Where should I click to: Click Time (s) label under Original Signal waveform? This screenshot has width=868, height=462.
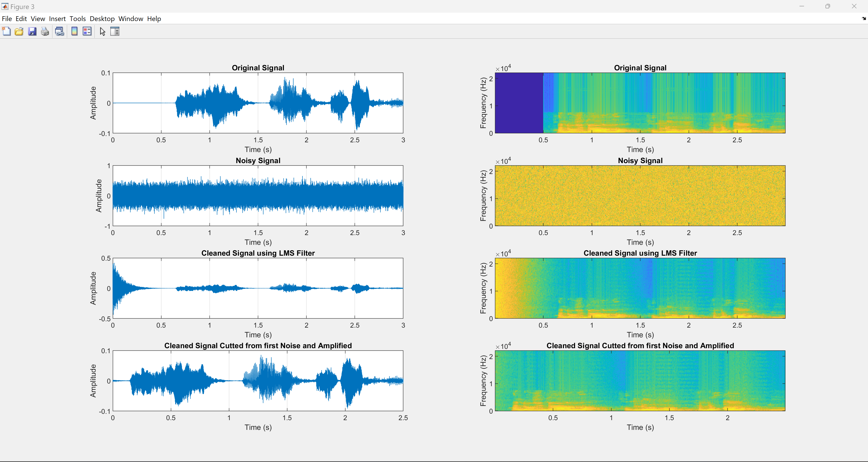click(258, 149)
